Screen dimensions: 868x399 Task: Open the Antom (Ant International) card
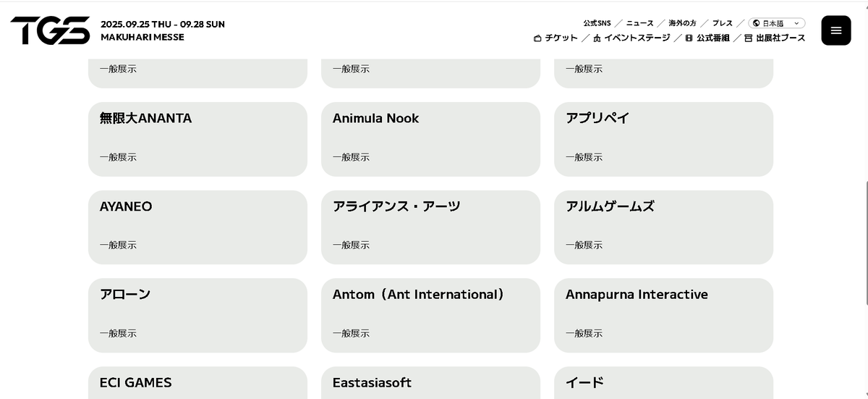(430, 316)
